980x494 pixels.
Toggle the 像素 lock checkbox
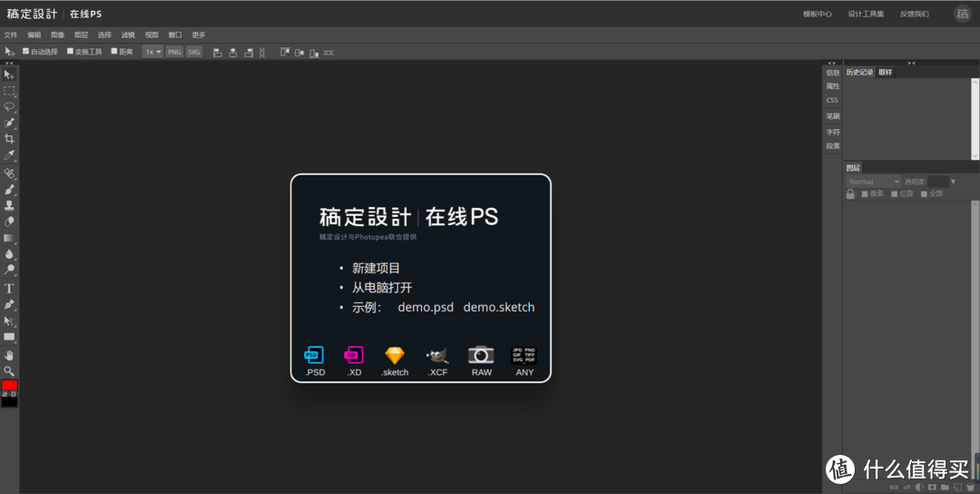(x=865, y=193)
